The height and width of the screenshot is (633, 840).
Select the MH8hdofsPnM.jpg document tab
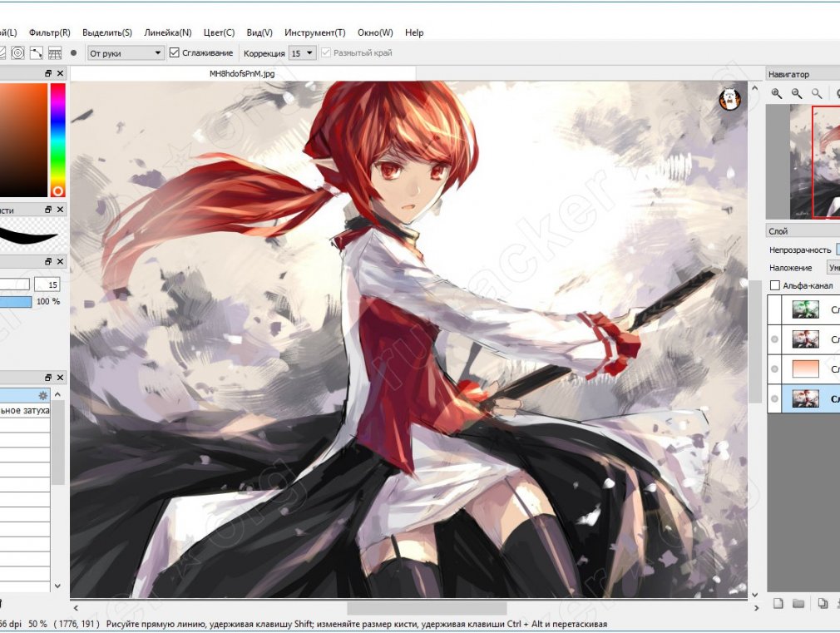click(242, 73)
